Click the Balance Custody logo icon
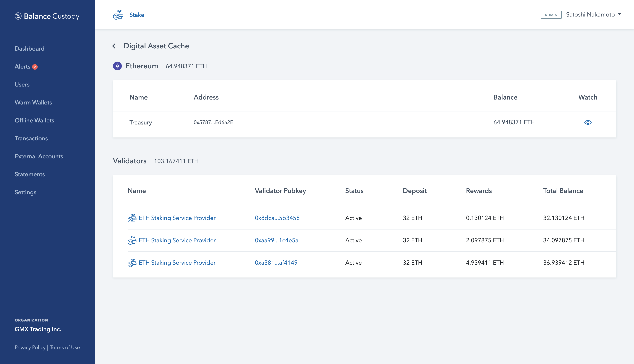 point(18,16)
